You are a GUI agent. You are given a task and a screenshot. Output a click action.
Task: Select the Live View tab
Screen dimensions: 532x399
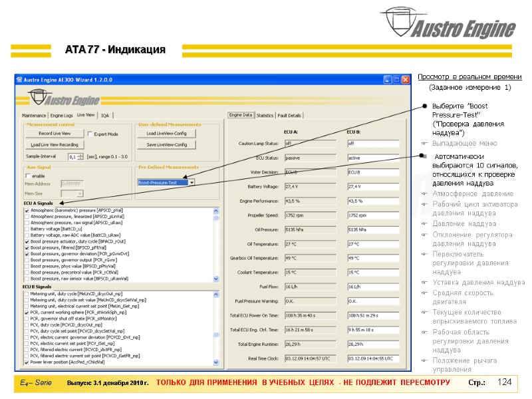(x=86, y=115)
